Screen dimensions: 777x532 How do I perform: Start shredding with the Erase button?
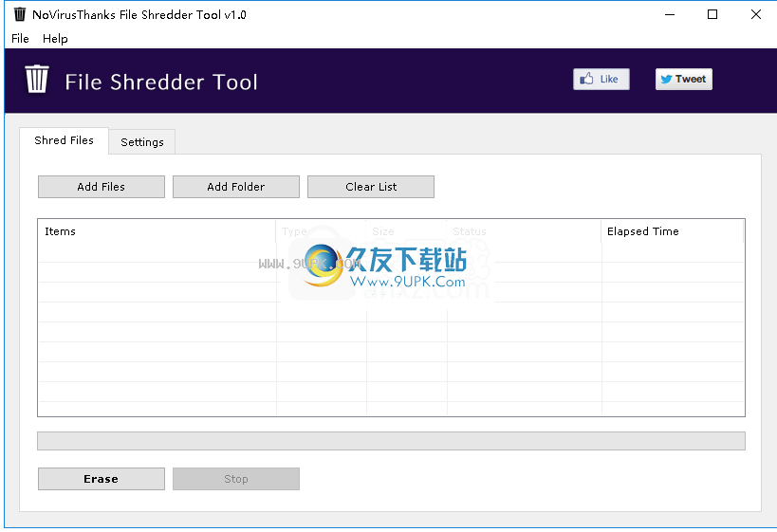coord(102,479)
